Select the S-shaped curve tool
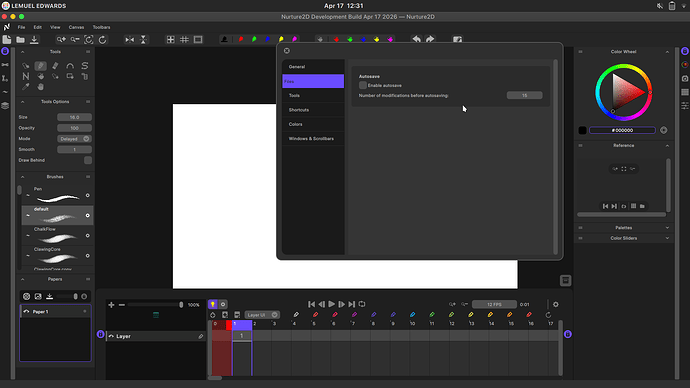690x388 pixels. tap(84, 66)
